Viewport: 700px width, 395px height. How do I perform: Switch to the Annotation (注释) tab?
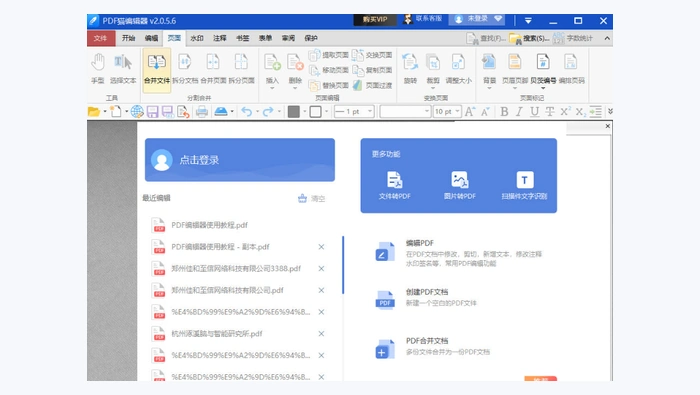click(220, 38)
